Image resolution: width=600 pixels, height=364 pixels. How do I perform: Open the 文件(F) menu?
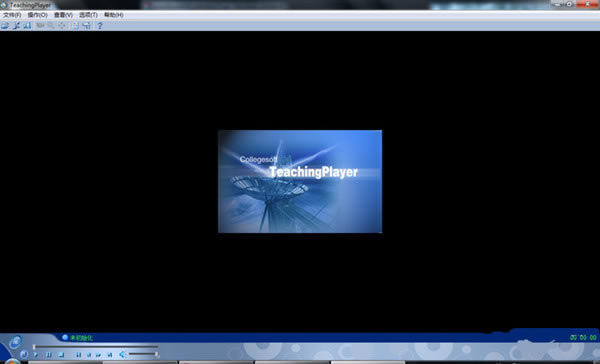12,15
